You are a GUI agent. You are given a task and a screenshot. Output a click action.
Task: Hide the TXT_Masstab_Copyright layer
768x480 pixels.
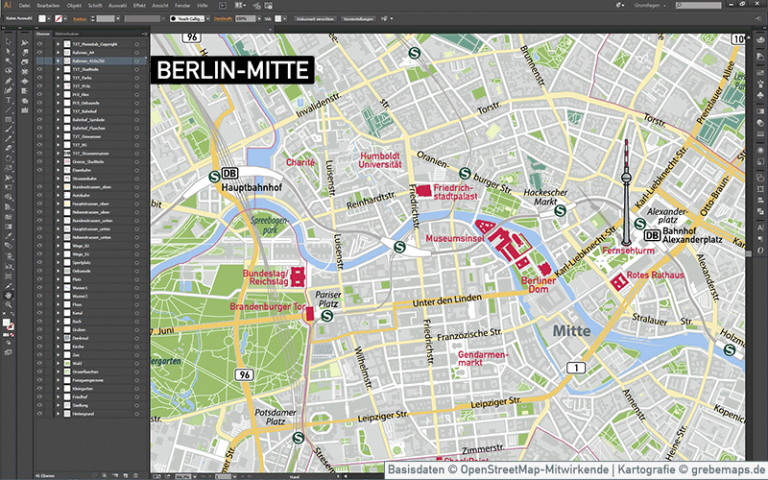pyautogui.click(x=40, y=44)
